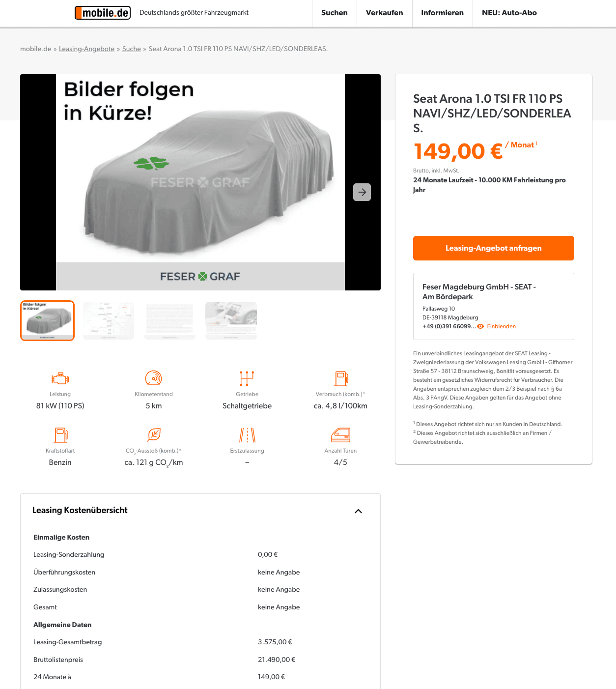Image resolution: width=616 pixels, height=689 pixels.
Task: Click Leasing-Angebot anfragen button
Action: pyautogui.click(x=494, y=248)
